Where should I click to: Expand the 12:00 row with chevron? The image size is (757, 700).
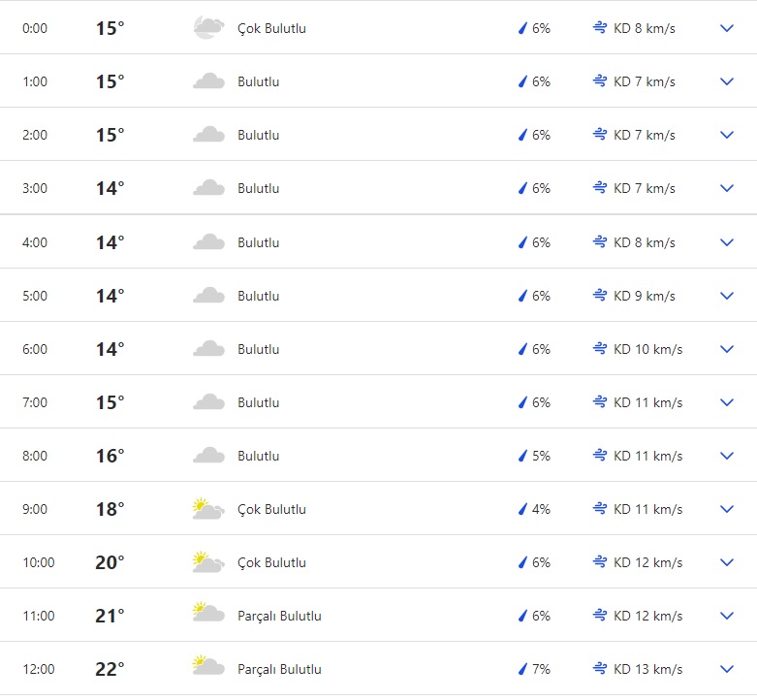[727, 669]
